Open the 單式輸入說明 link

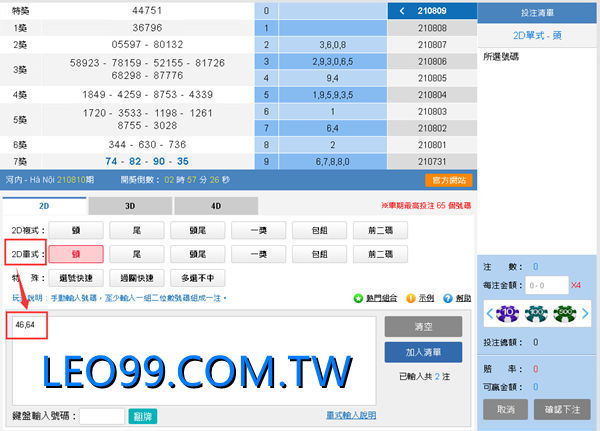pyautogui.click(x=351, y=415)
